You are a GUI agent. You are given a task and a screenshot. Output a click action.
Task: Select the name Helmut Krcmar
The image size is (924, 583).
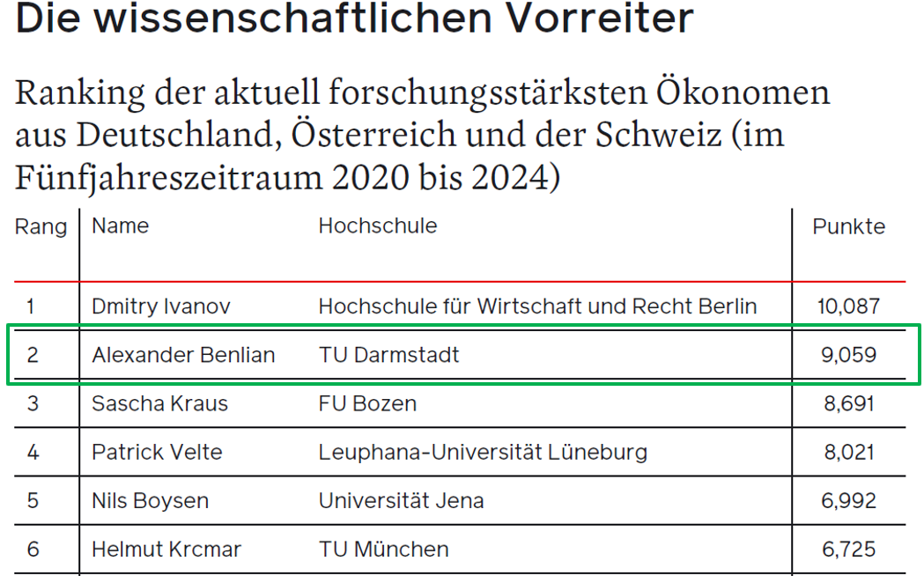[x=166, y=550]
